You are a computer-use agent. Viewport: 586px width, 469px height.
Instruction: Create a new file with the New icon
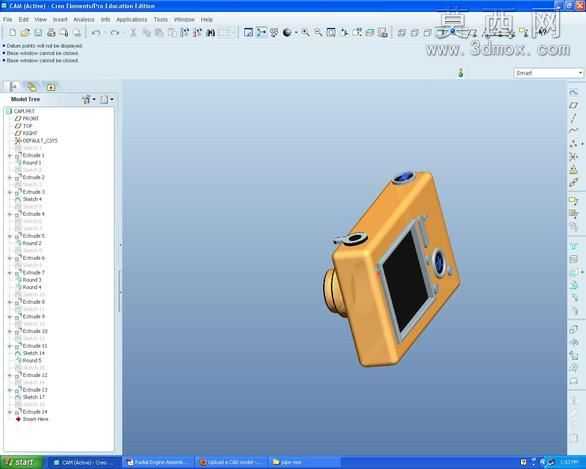click(x=12, y=33)
